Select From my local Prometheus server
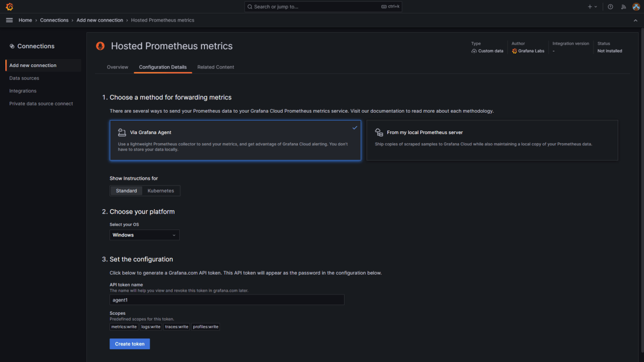The image size is (644, 362). 492,141
